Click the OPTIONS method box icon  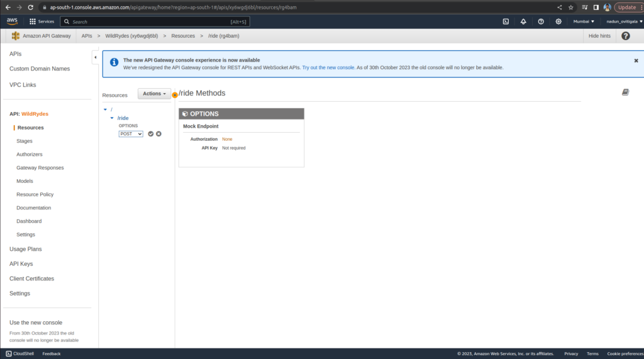tap(186, 114)
